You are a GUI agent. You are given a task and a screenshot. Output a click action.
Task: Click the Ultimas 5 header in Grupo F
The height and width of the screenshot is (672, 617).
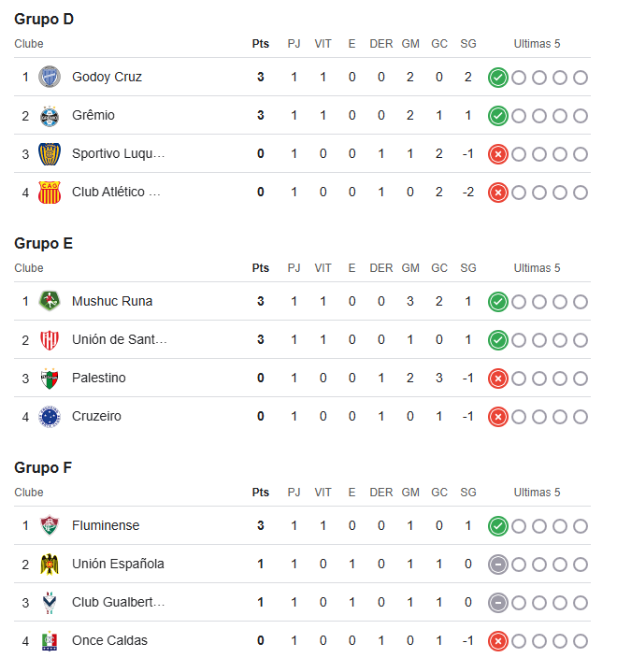coord(537,492)
